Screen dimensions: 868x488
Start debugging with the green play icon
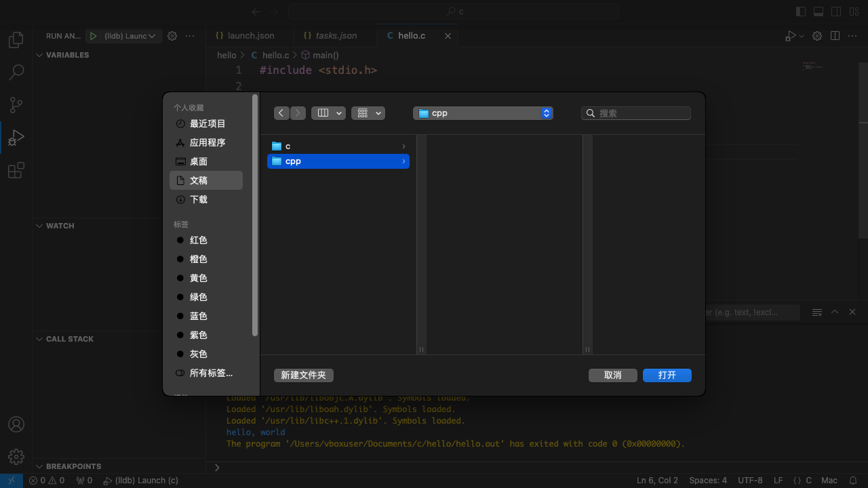click(x=94, y=36)
